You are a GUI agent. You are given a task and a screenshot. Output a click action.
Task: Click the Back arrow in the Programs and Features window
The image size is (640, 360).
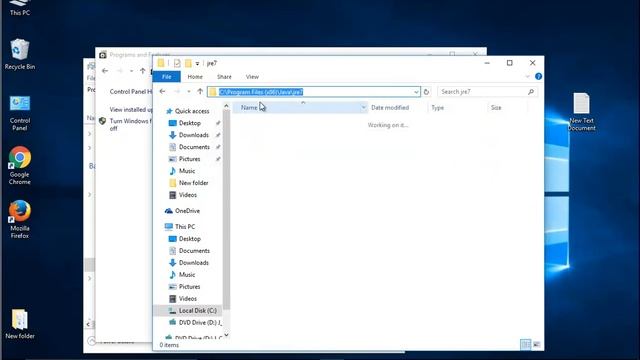[x=105, y=71]
